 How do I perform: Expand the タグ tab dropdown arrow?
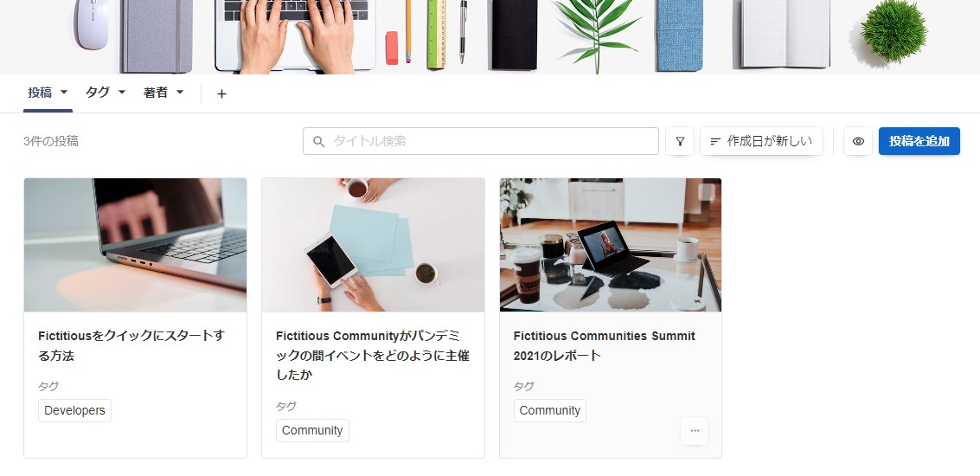coord(122,92)
